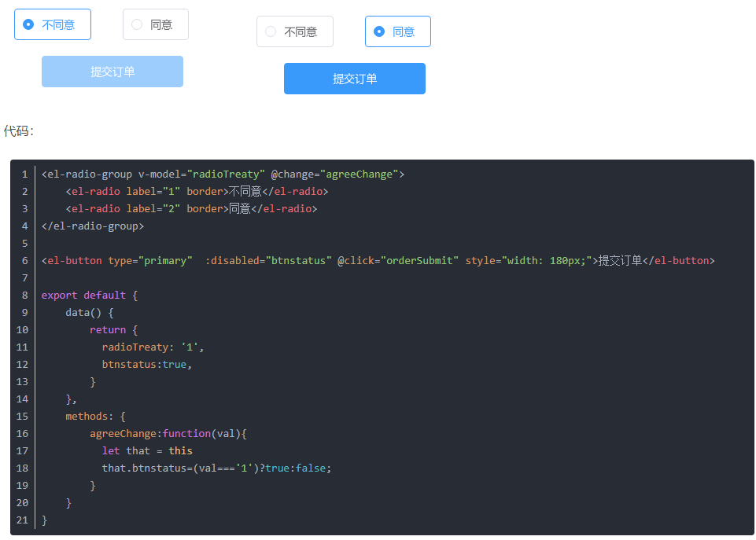Click the that.btnstatus=(val==='1') line

tap(216, 468)
